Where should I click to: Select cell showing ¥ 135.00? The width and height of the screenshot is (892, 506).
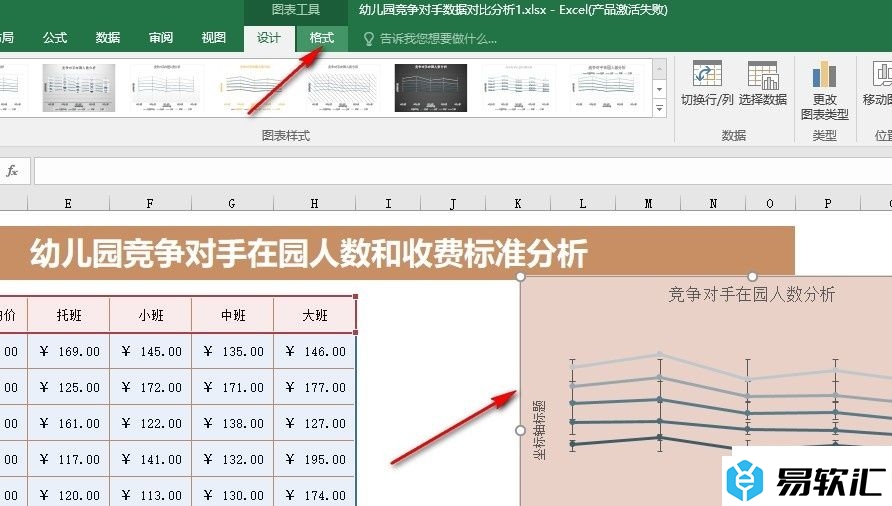233,351
